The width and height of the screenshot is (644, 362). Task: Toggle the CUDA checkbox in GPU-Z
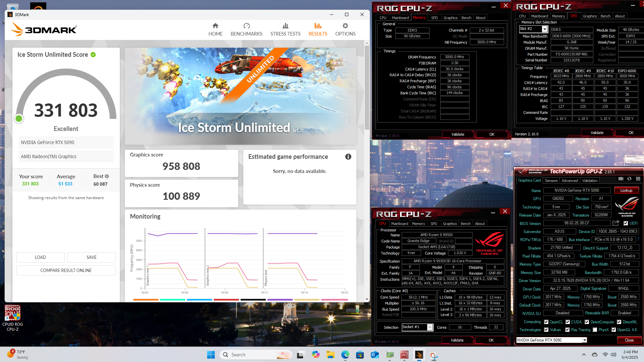(x=568, y=322)
